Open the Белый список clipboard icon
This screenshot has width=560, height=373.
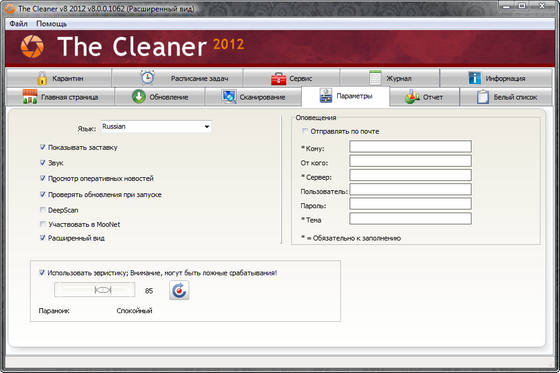pos(483,97)
